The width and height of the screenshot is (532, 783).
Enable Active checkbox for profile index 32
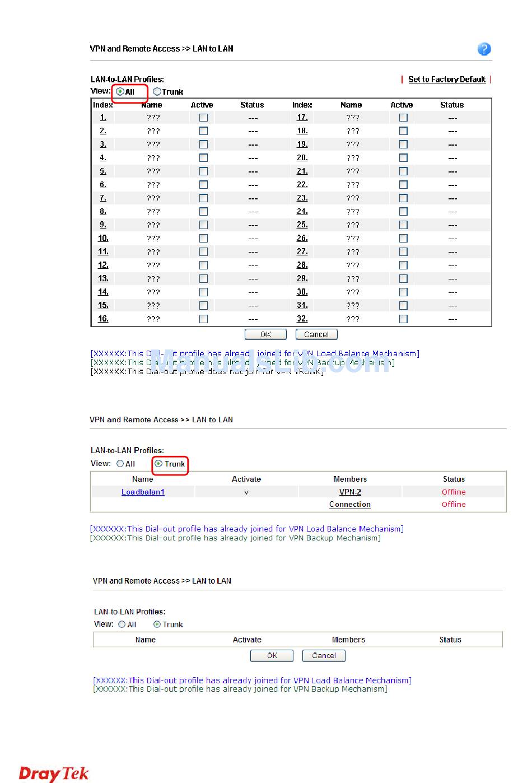(403, 319)
